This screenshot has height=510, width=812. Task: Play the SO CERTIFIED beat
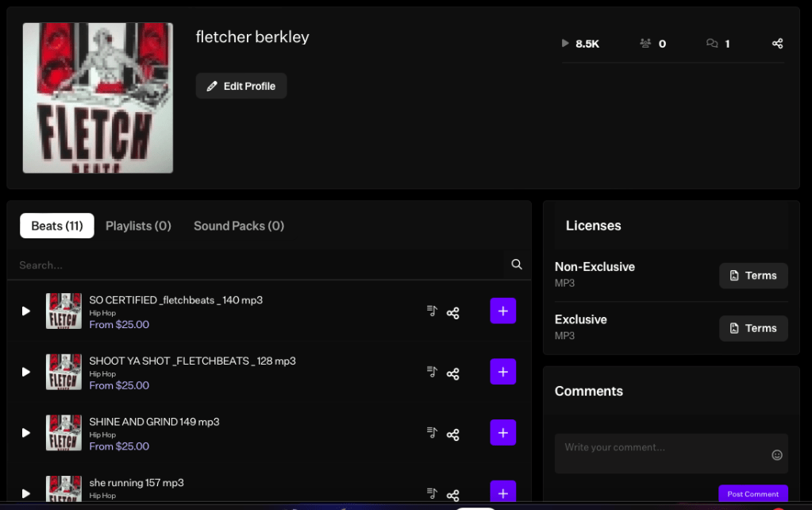[x=25, y=311]
